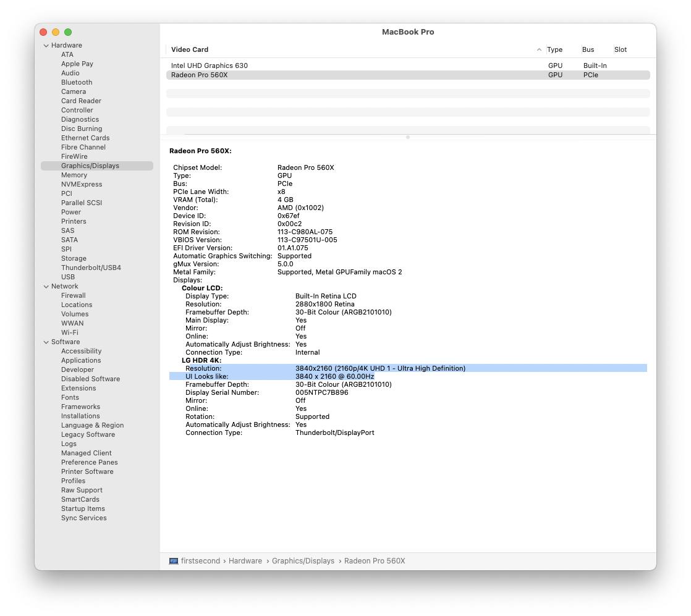Open Wi-Fi under Network
Image resolution: width=691 pixels, height=616 pixels.
pos(70,332)
